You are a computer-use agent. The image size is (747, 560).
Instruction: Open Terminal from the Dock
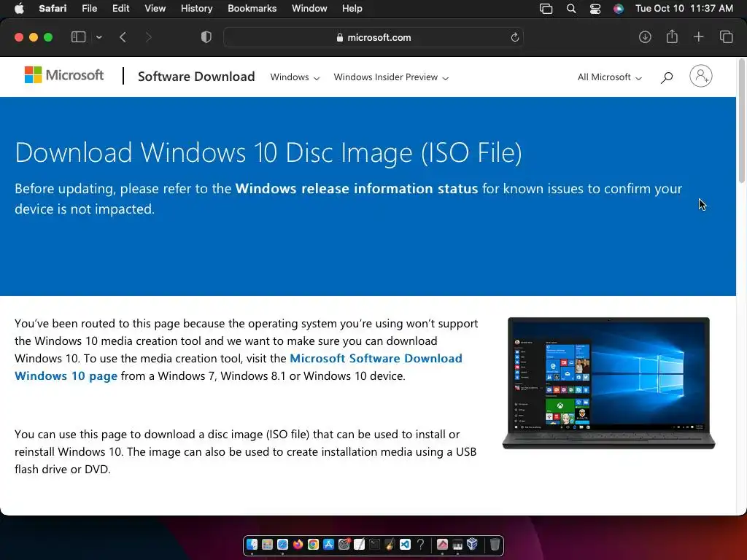(x=374, y=544)
